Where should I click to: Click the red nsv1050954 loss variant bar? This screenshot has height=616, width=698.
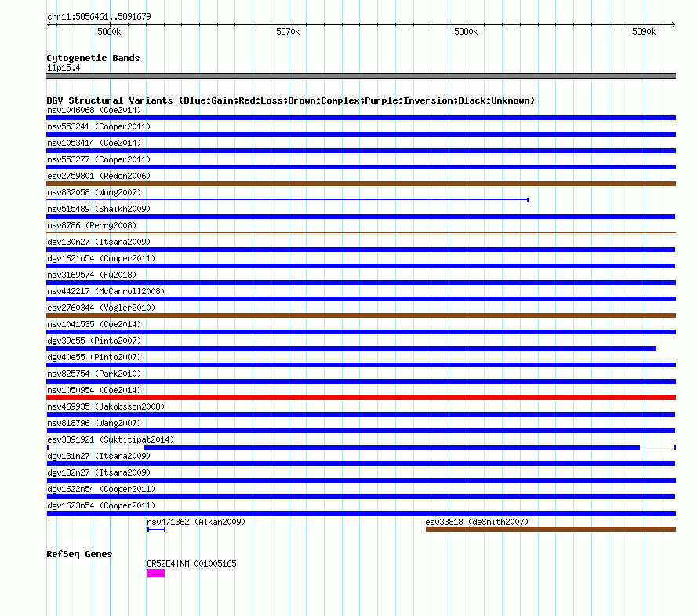pyautogui.click(x=361, y=398)
